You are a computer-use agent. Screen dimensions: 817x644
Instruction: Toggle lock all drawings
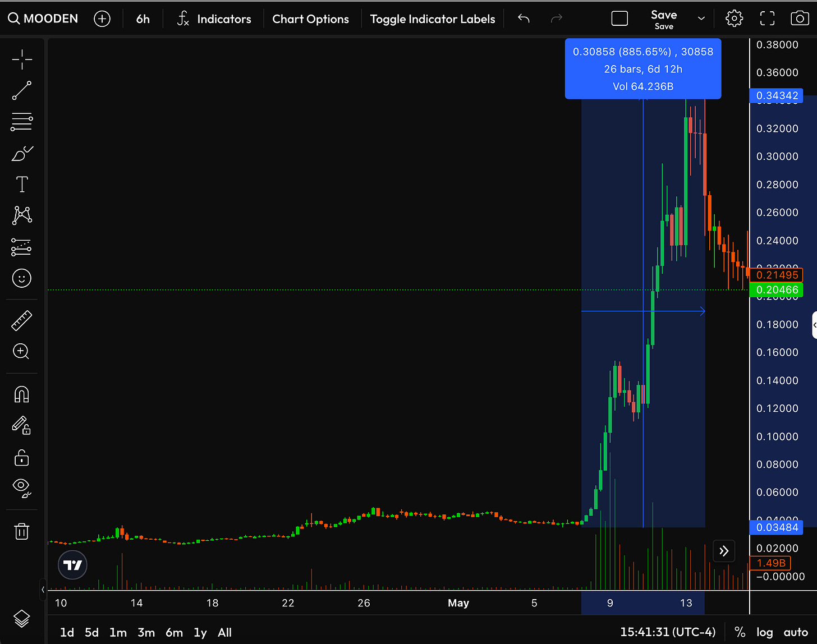[x=21, y=457]
